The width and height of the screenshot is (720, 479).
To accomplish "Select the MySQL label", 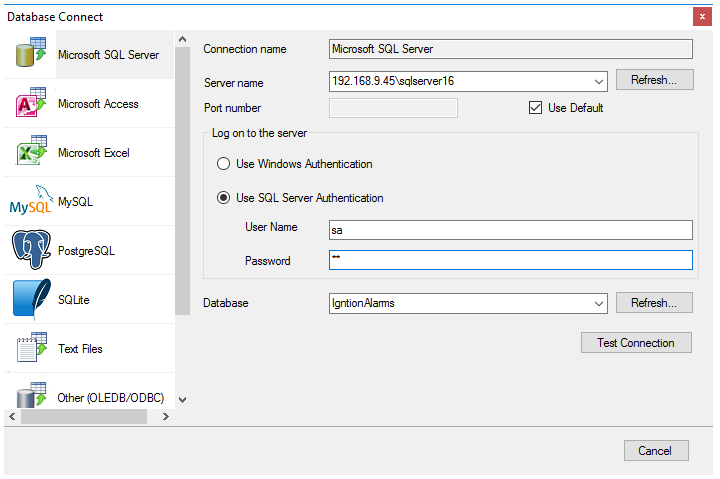I will pos(75,202).
